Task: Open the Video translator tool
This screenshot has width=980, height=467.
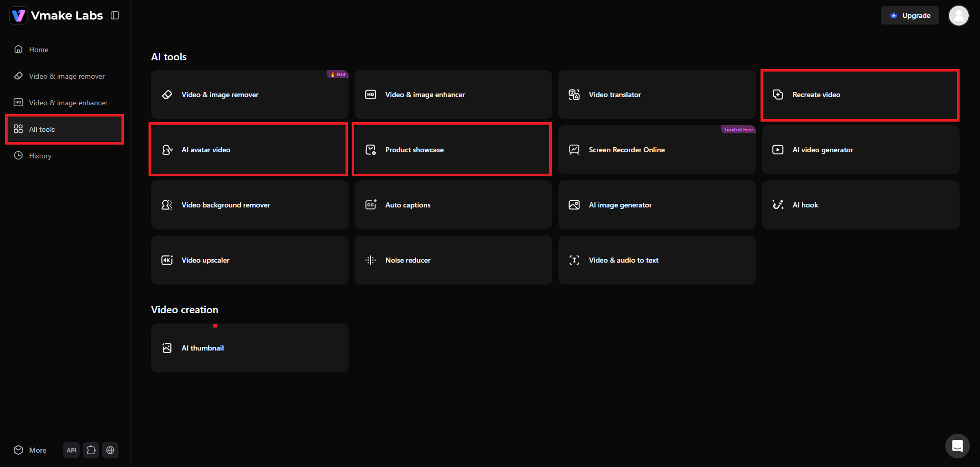Action: pyautogui.click(x=657, y=95)
